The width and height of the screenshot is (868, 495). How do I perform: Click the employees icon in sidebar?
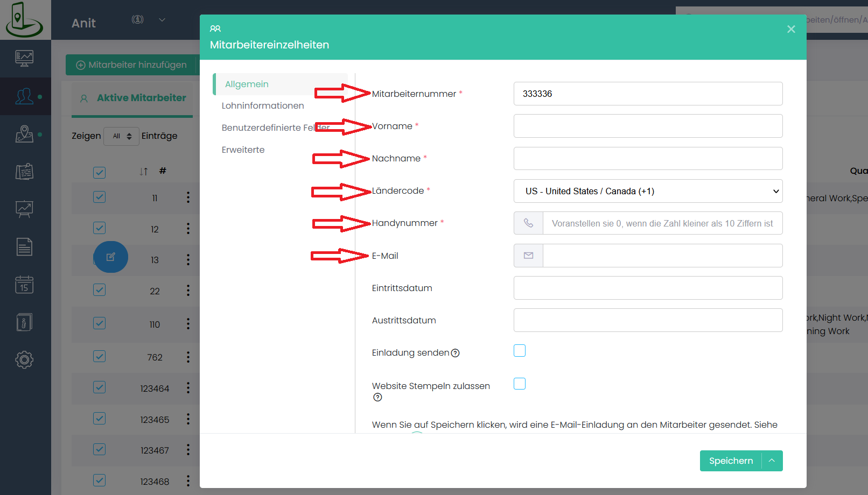(24, 96)
